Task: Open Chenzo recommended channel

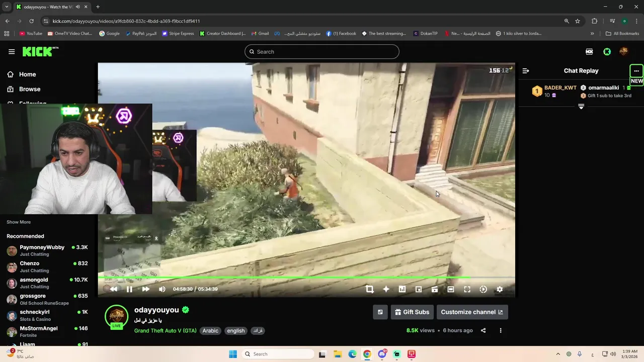Action: pos(47,266)
